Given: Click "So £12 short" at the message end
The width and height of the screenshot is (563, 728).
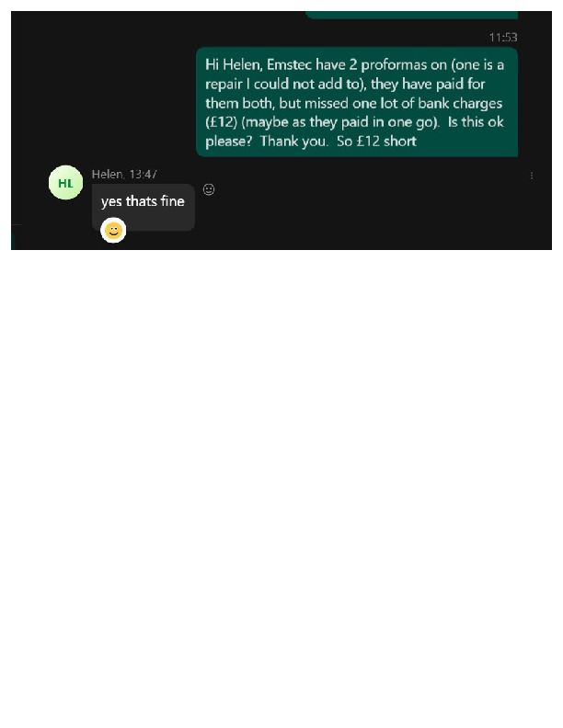Looking at the screenshot, I should pyautogui.click(x=376, y=142).
